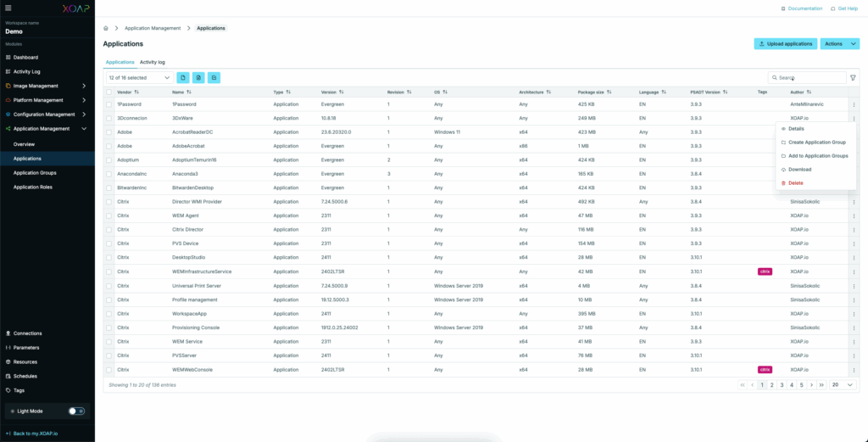Follow 'Back to my.XOAP.io' link
Screen dimensions: 868x442
pyautogui.click(x=31, y=434)
